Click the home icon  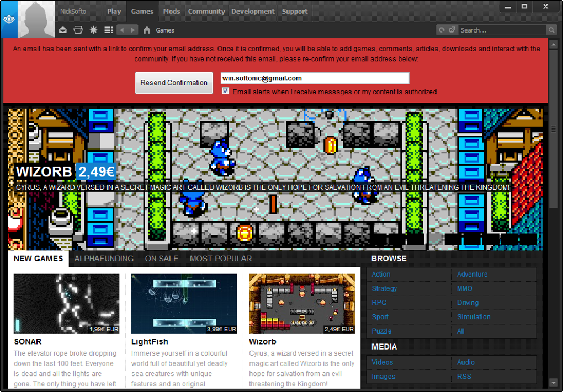point(147,30)
